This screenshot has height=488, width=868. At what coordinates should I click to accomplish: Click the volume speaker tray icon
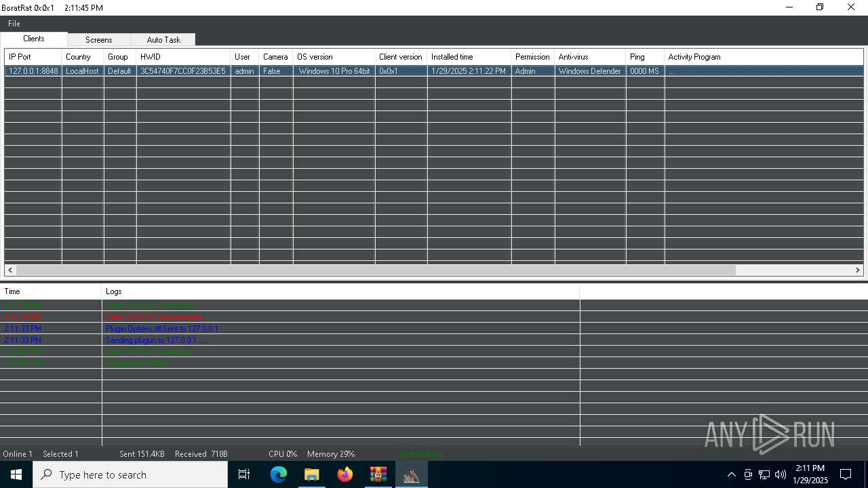(x=780, y=474)
